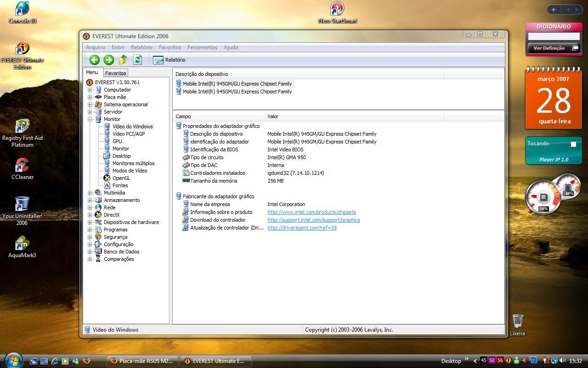Click the Programas tree icon
This screenshot has height=368, width=588.
[98, 230]
